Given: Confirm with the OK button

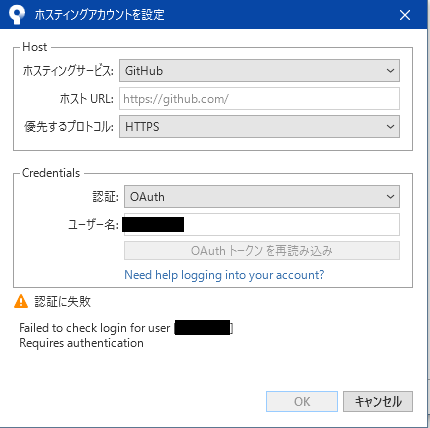Looking at the screenshot, I should coord(302,401).
